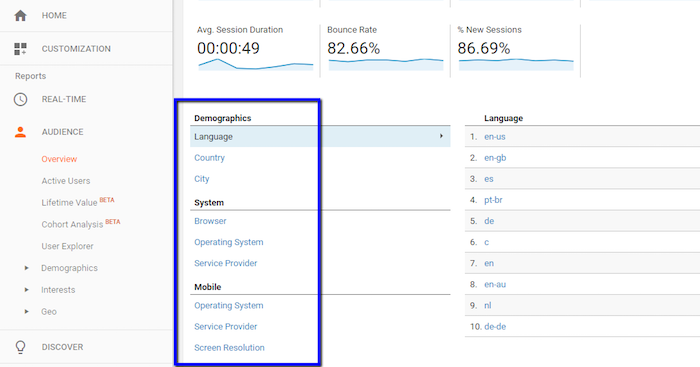The height and width of the screenshot is (367, 700).
Task: Expand the Geo sidebar section
Action: click(x=49, y=312)
